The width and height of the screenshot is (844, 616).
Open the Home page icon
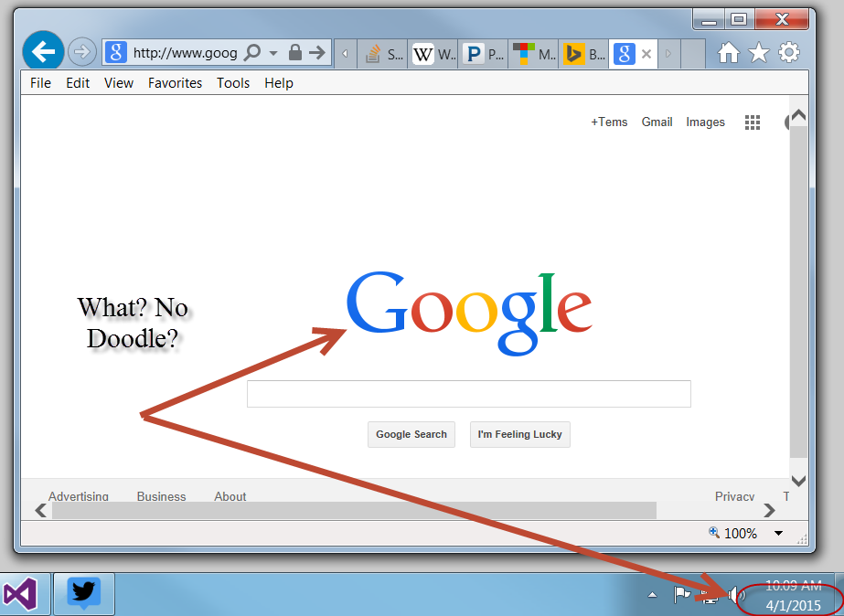tap(729, 53)
